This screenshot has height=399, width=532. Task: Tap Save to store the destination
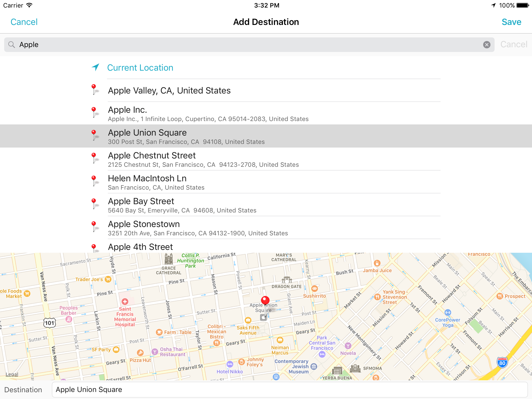coord(511,22)
